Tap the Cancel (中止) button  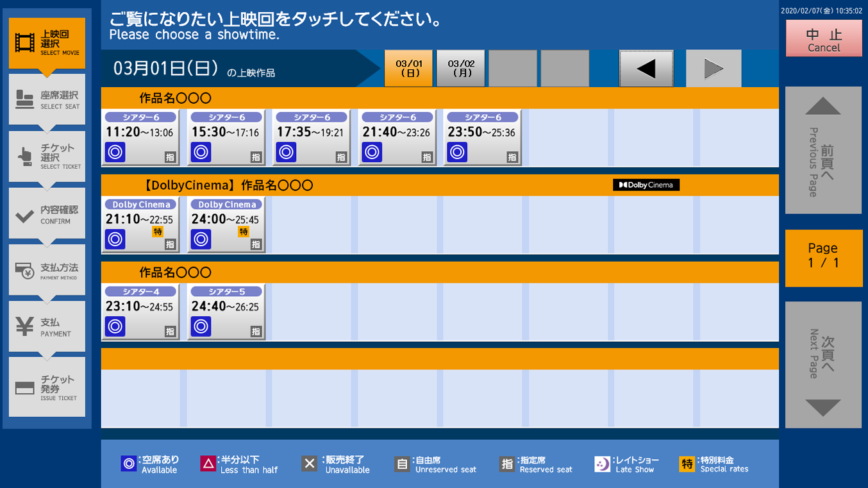point(824,38)
